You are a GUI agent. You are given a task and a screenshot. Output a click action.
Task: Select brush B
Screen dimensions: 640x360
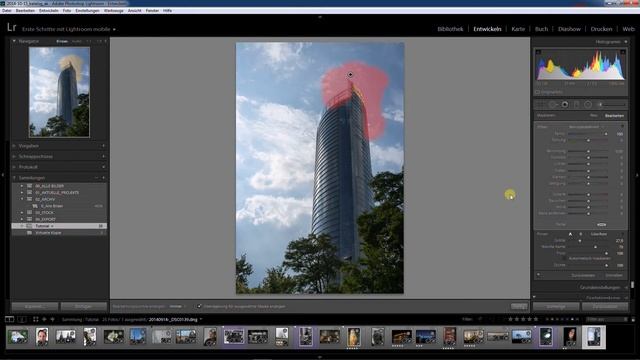coord(581,234)
